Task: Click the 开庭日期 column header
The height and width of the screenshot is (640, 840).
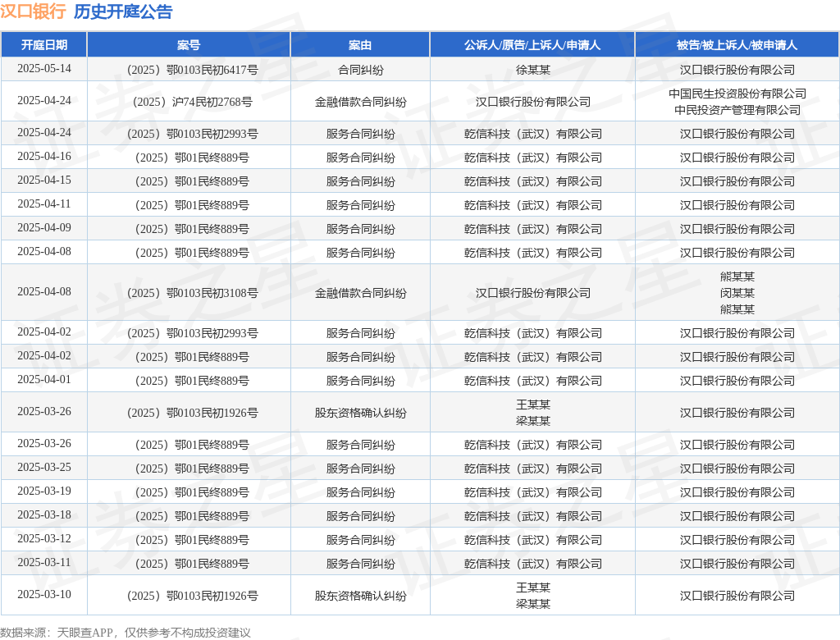Action: [x=44, y=45]
